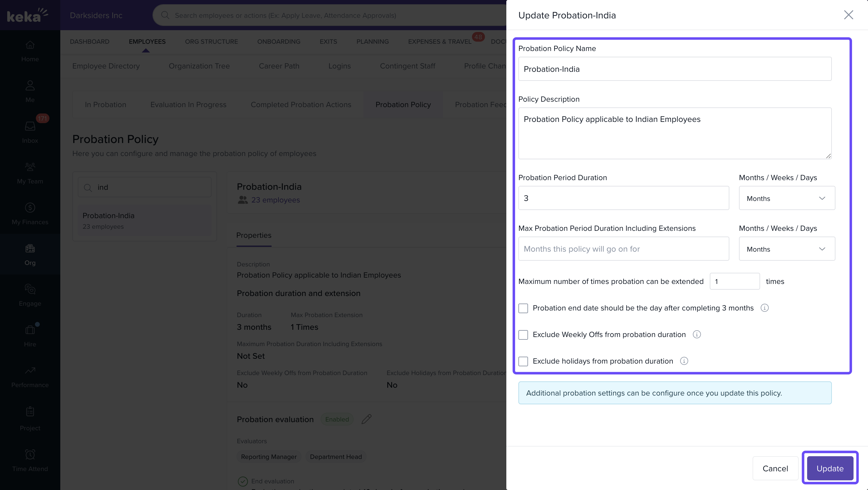This screenshot has width=868, height=490.
Task: Click info icon beside probation end date option
Action: pyautogui.click(x=764, y=308)
